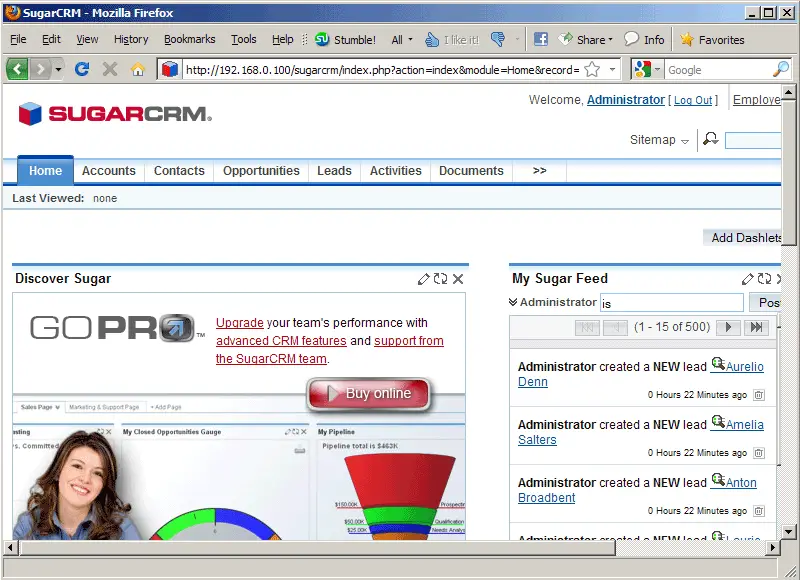Edit the Discover Sugar dashlet pencil icon
Screen dimensions: 800x580
tap(423, 279)
